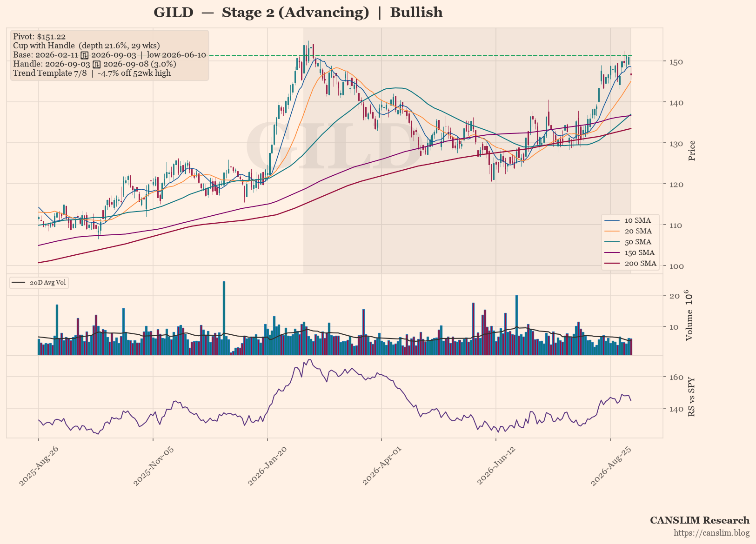Image resolution: width=756 pixels, height=544 pixels.
Task: Click the '50 SMA' legend entry
Action: pyautogui.click(x=631, y=242)
